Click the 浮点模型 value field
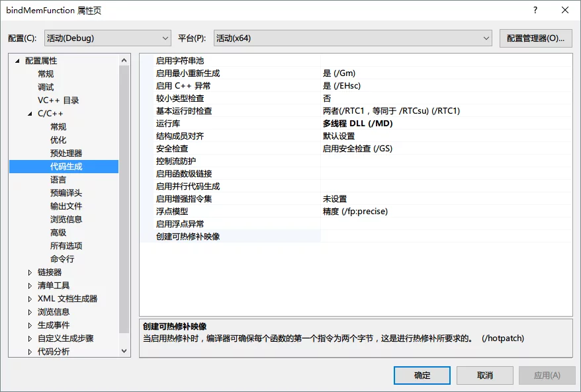This screenshot has height=392, width=581. coord(445,212)
